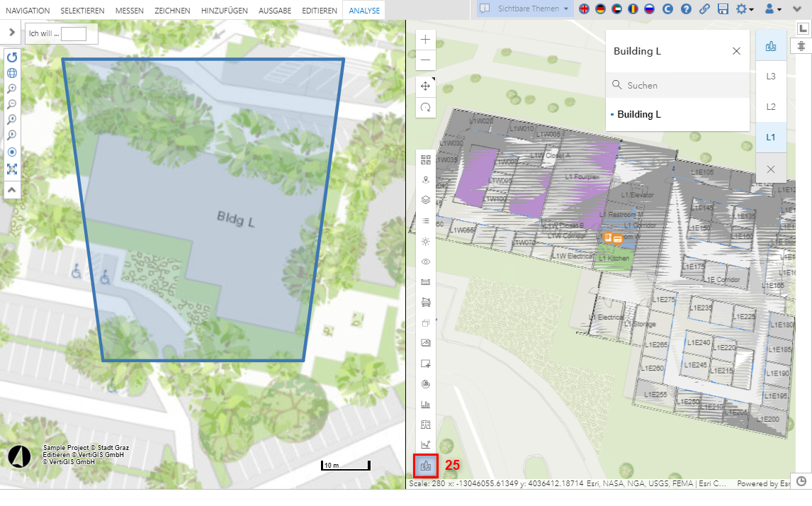This screenshot has height=506, width=812.
Task: Switch to floor level L2
Action: 771,106
